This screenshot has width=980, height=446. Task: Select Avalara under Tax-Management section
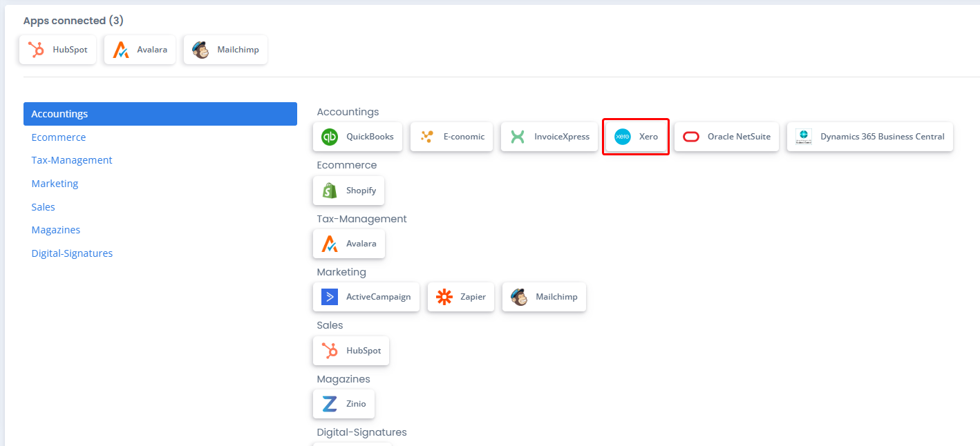point(349,244)
